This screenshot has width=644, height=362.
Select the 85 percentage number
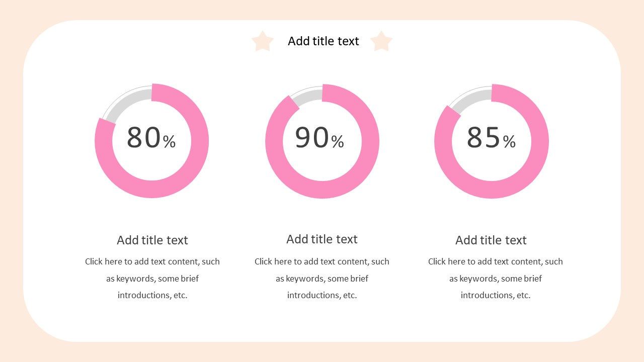[484, 138]
